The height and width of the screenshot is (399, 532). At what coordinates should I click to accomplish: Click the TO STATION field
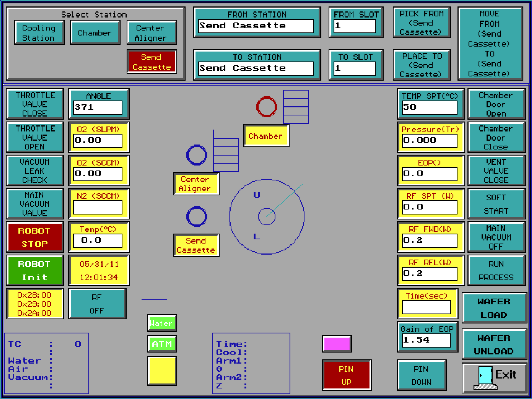(256, 68)
